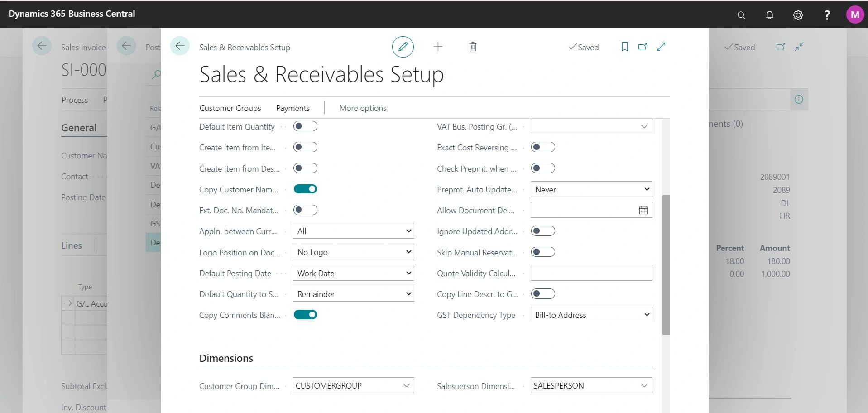Go back using the back arrow
868x413 pixels.
pos(180,46)
